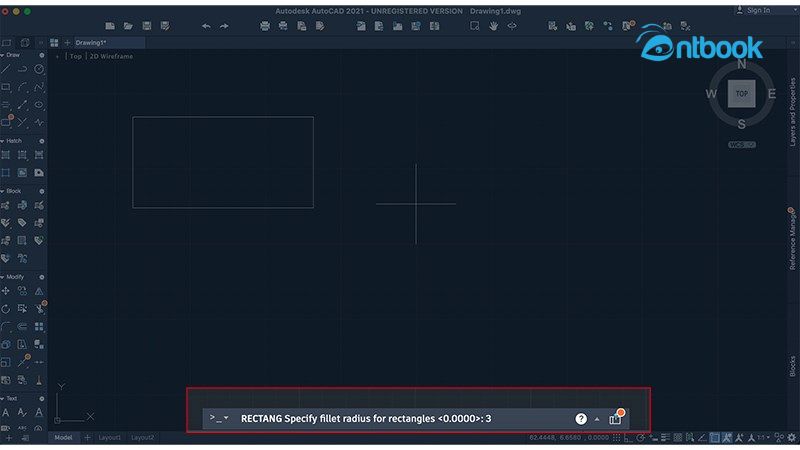Image resolution: width=800 pixels, height=450 pixels.
Task: Select the Circle tool in Draw panel
Action: (x=39, y=69)
